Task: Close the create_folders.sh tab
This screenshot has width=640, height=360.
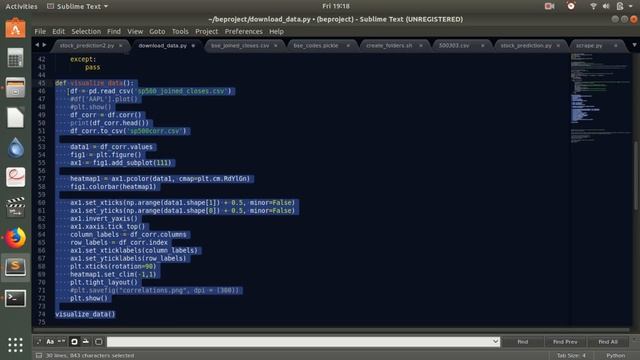Action: coord(421,46)
